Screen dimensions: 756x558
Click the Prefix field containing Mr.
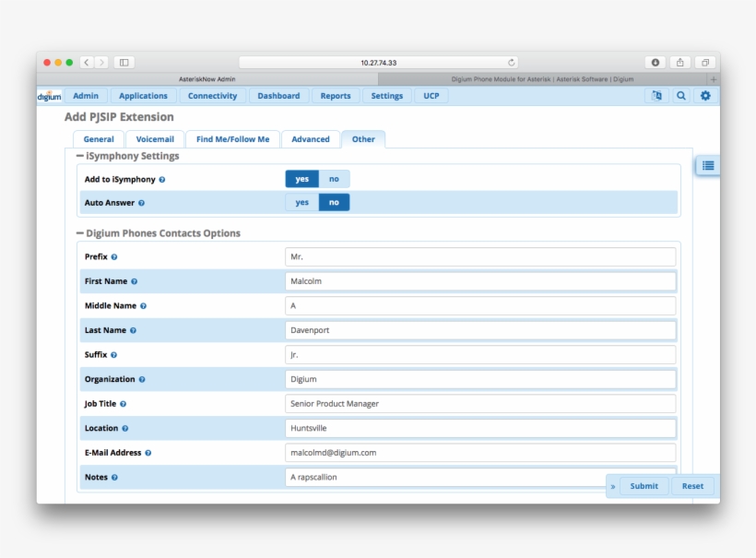480,257
